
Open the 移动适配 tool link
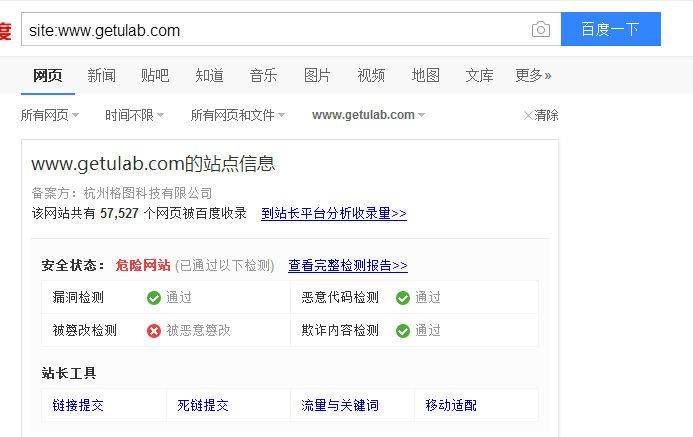click(x=451, y=405)
